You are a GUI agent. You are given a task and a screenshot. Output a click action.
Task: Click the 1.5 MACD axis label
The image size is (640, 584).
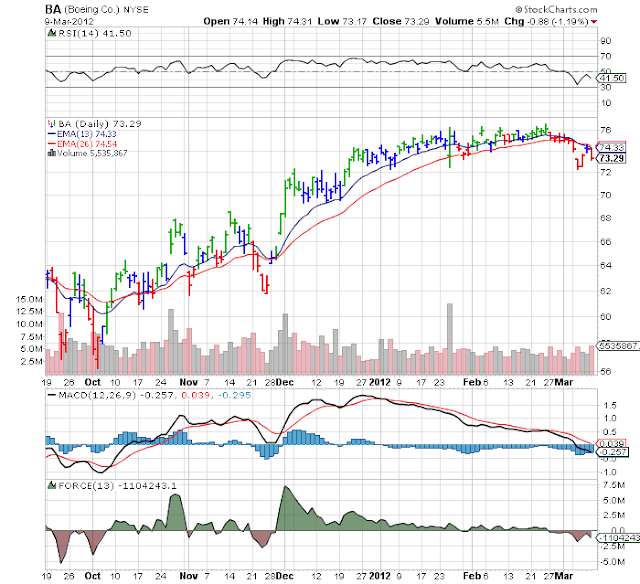pyautogui.click(x=608, y=406)
